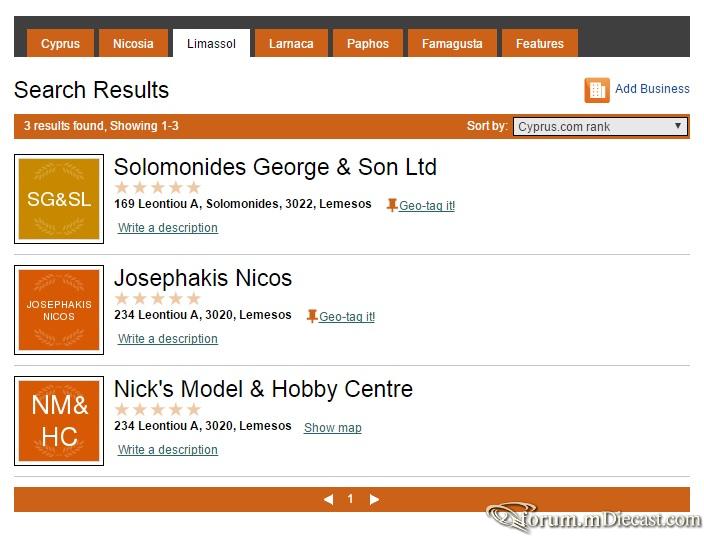Open the NM&HC logo thumbnail
704x536 pixels.
click(59, 421)
